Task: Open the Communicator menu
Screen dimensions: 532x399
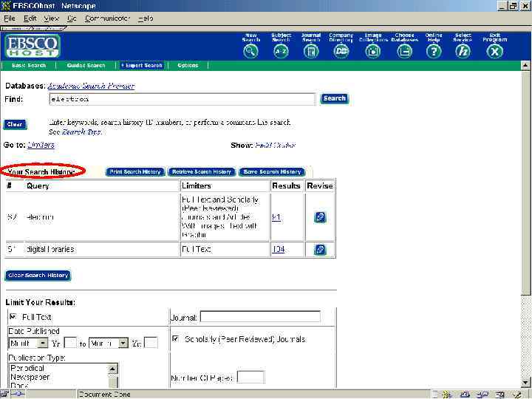Action: [x=107, y=18]
